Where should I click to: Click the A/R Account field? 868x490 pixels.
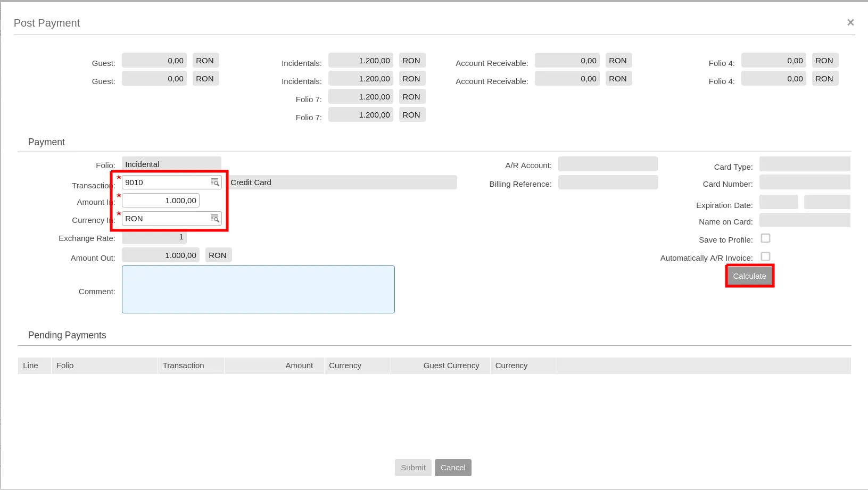click(608, 164)
